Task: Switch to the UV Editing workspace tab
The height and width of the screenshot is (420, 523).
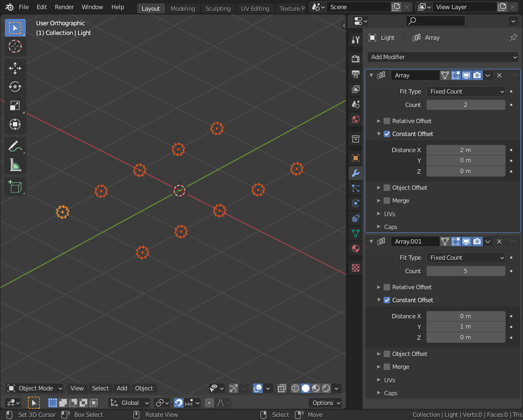Action: click(x=255, y=9)
